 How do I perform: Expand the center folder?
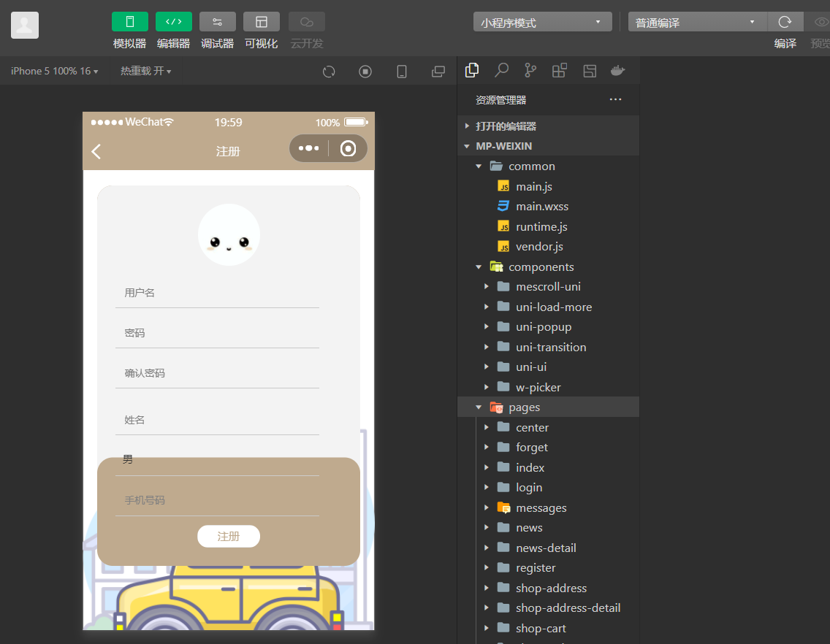tap(549, 428)
